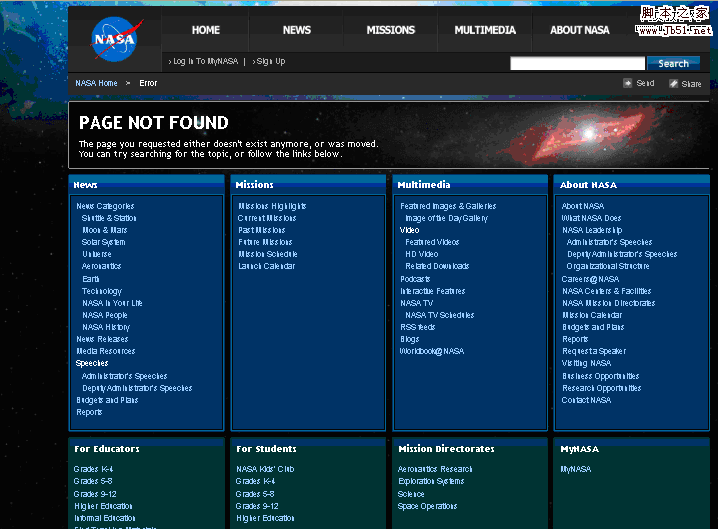This screenshot has width=718, height=529.
Task: Open the Earth news link
Action: pos(91,279)
